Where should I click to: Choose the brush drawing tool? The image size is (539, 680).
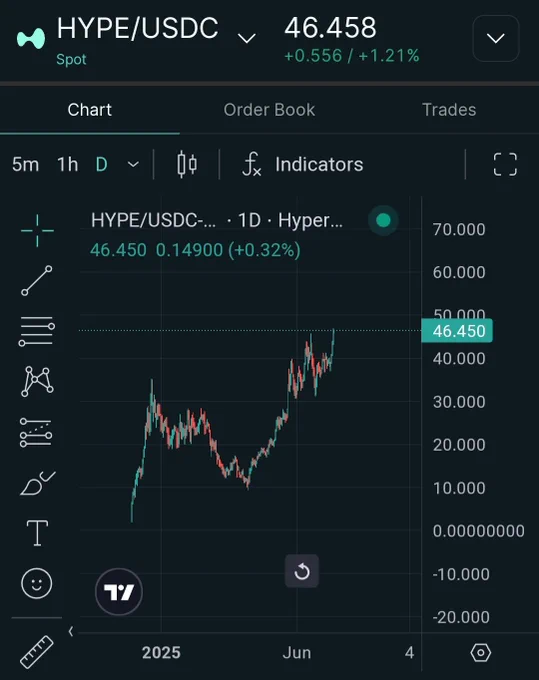coord(37,483)
